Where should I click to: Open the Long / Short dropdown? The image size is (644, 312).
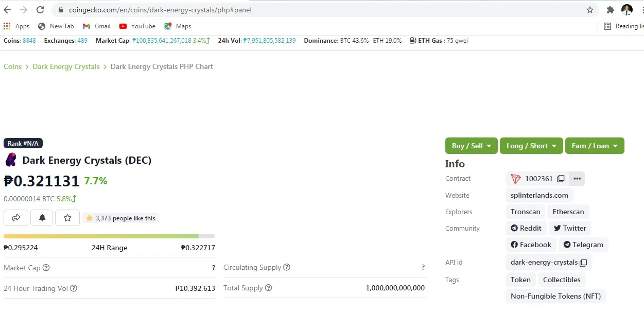tap(531, 146)
